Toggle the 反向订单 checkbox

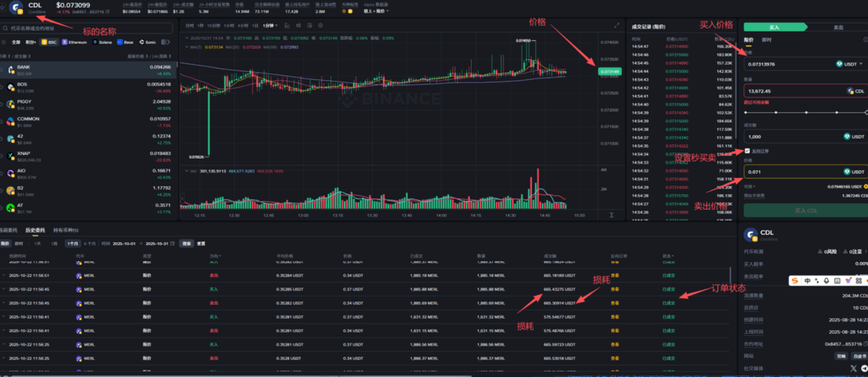(x=747, y=151)
